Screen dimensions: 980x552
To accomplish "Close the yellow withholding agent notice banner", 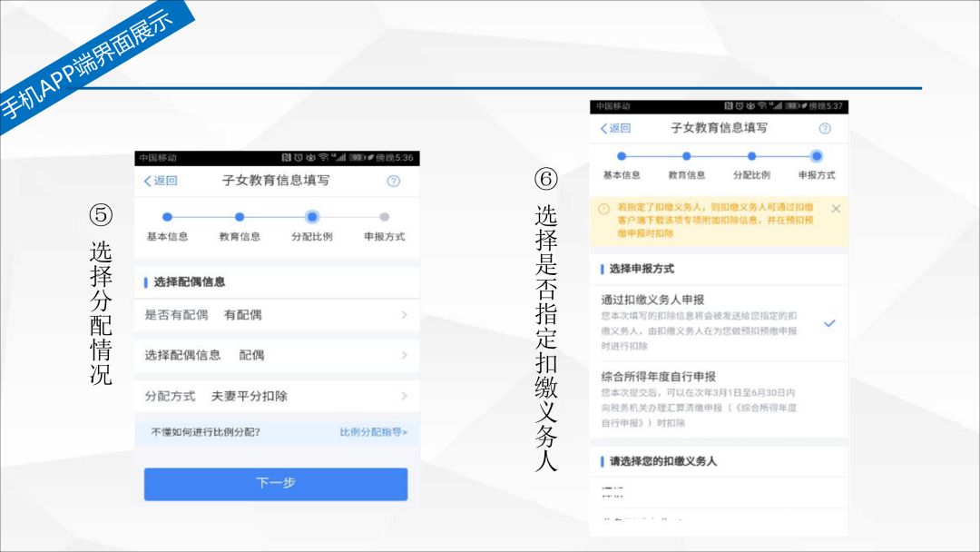I will coord(836,209).
